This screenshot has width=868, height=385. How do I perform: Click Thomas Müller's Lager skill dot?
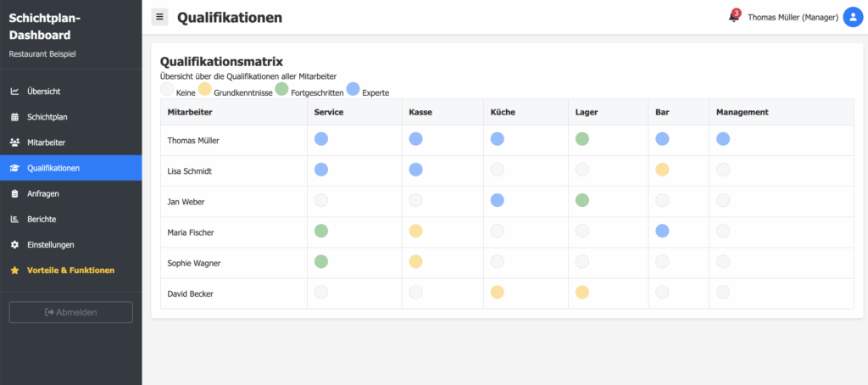coord(581,139)
